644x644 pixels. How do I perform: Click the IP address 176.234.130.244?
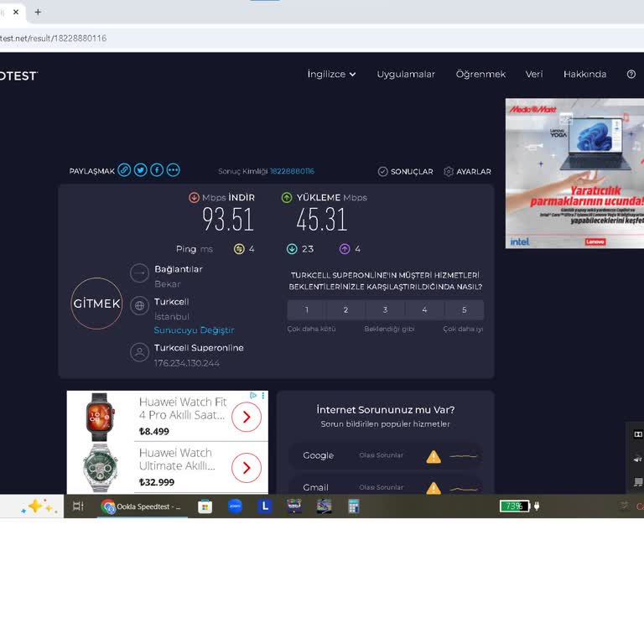click(187, 363)
